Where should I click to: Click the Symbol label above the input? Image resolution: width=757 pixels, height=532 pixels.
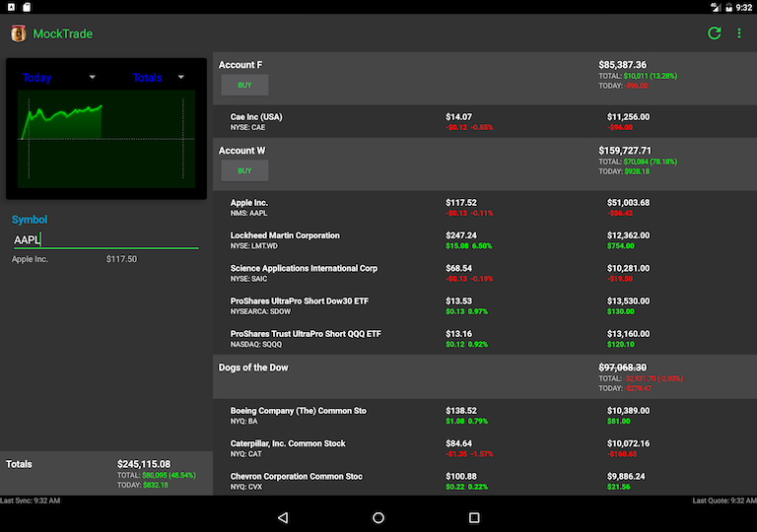click(x=30, y=220)
